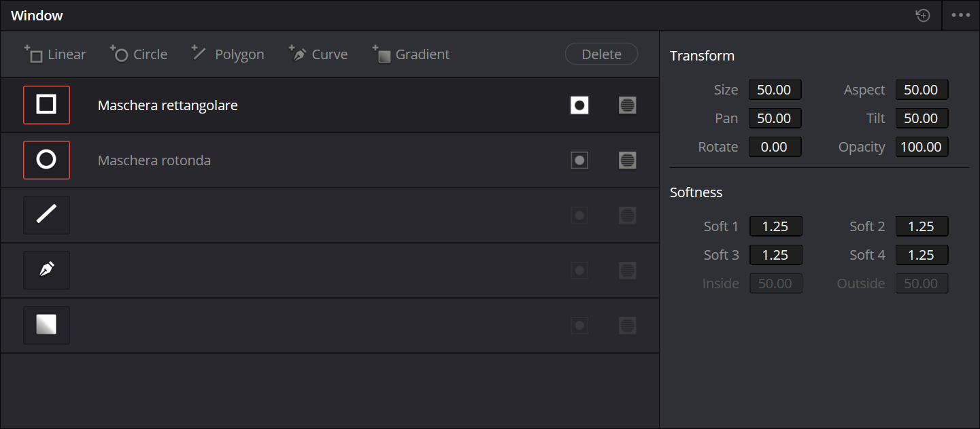980x429 pixels.
Task: Add a new Curve window
Action: pos(318,54)
